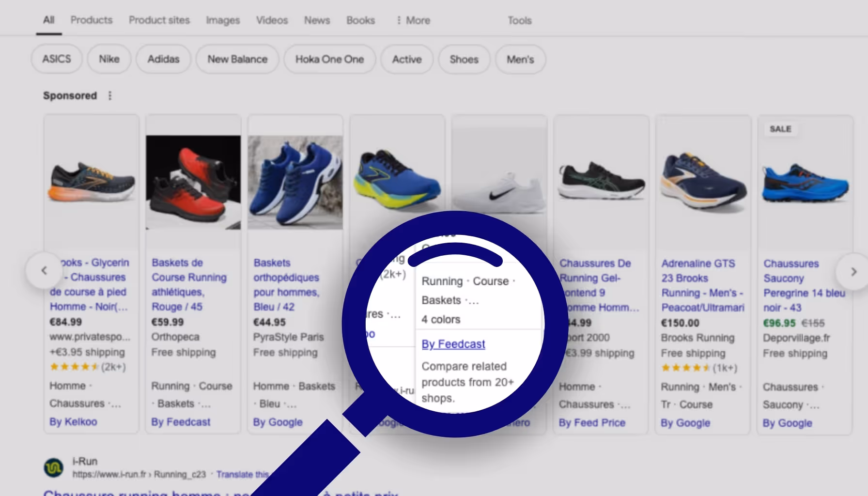Open blue and yellow Brooks shoe image
The width and height of the screenshot is (868, 496).
(x=397, y=179)
